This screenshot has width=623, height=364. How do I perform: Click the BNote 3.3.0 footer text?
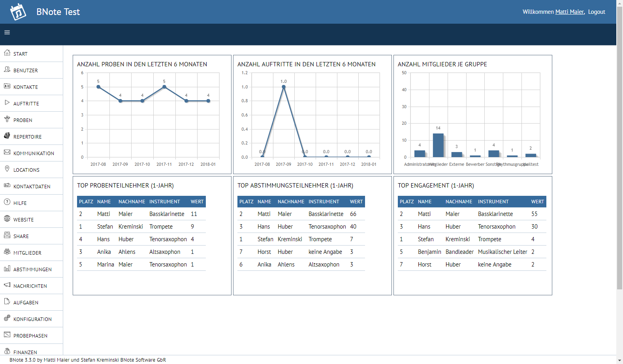[88, 360]
